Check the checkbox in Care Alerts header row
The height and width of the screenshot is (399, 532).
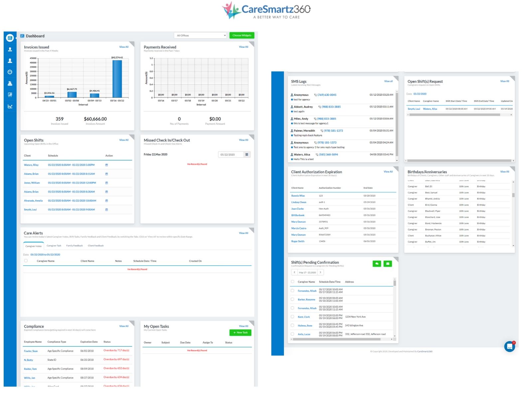click(26, 261)
